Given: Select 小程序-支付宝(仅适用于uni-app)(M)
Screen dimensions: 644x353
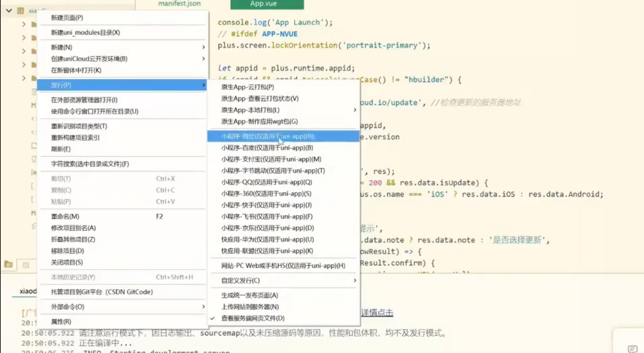Looking at the screenshot, I should (284, 159).
